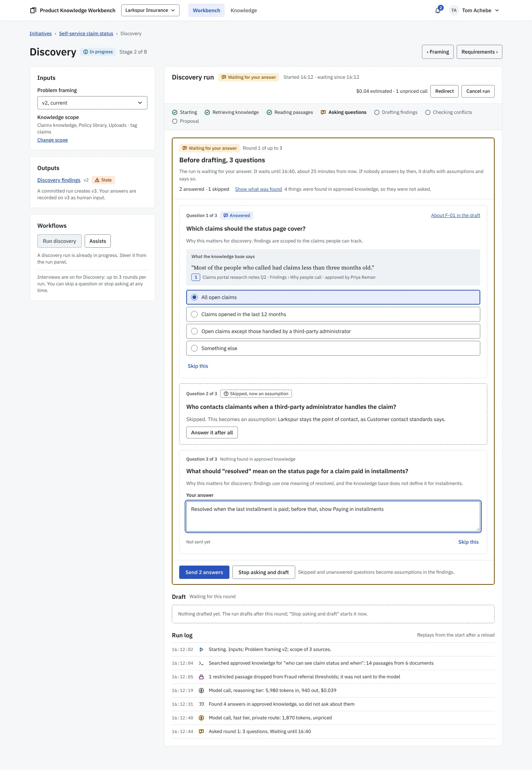The height and width of the screenshot is (770, 532).
Task: Click the Proposal step circle
Action: pos(175,121)
